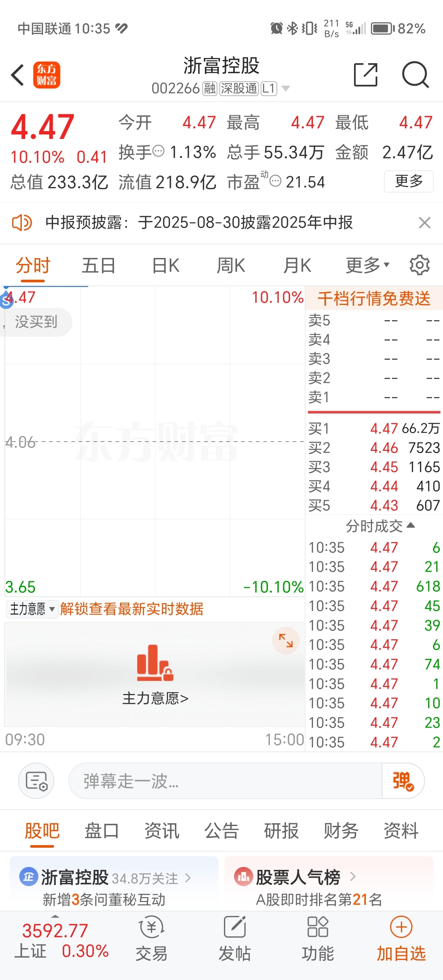The height and width of the screenshot is (980, 443).
Task: Switch to the 财务 tab
Action: 341,830
